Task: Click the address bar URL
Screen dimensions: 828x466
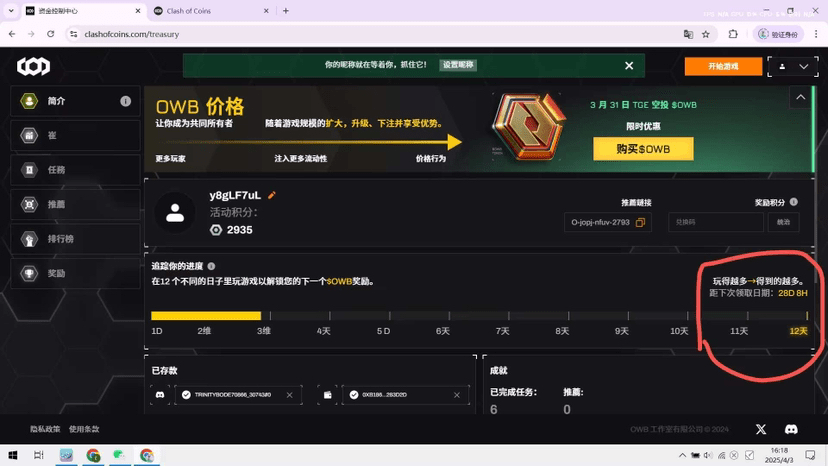Action: [131, 34]
